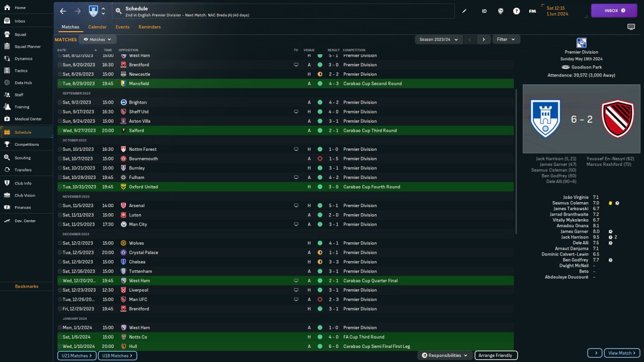
Task: Click the Scouting sidebar icon
Action: point(7,157)
